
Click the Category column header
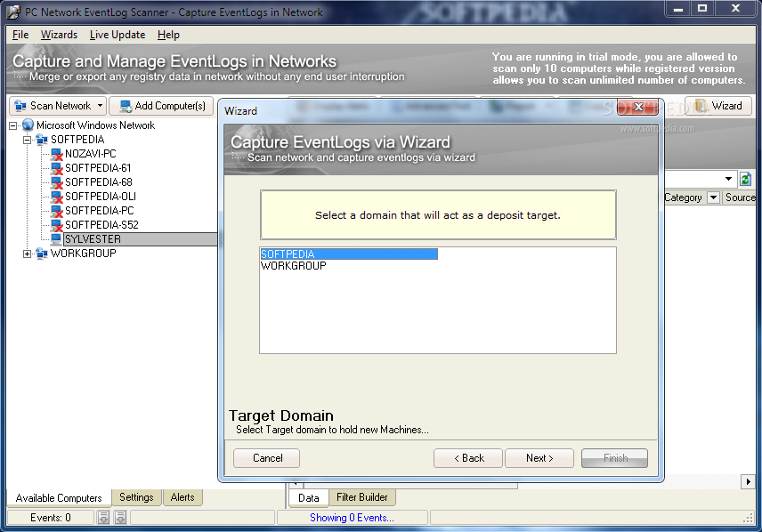coord(684,197)
